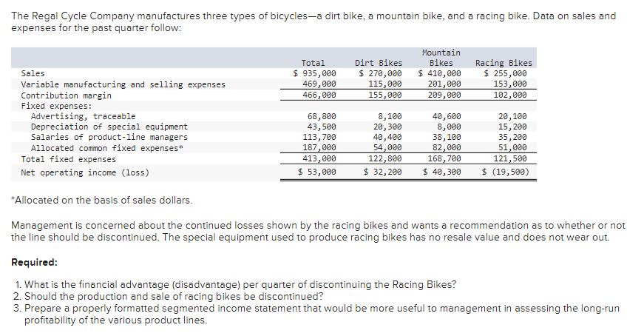Screen dimensions: 644x336
Task: Click the Contribution margin row label
Action: pyautogui.click(x=66, y=95)
